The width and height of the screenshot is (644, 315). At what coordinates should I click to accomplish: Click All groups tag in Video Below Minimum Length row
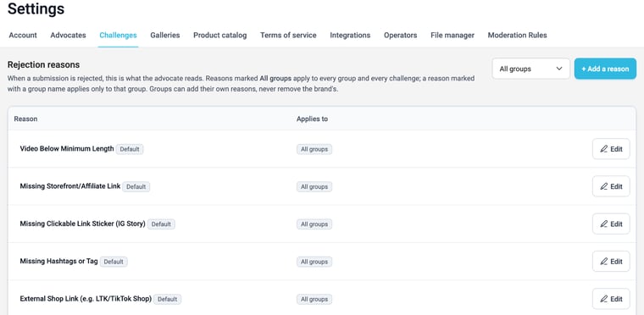coord(314,150)
